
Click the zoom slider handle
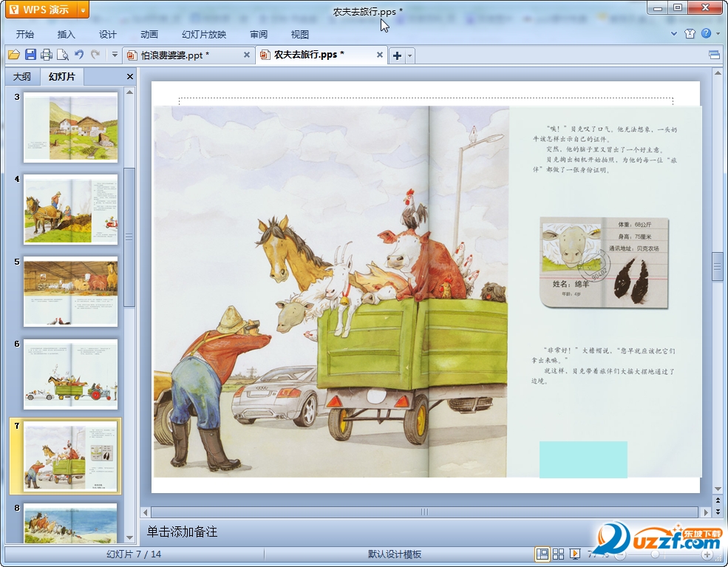655,554
